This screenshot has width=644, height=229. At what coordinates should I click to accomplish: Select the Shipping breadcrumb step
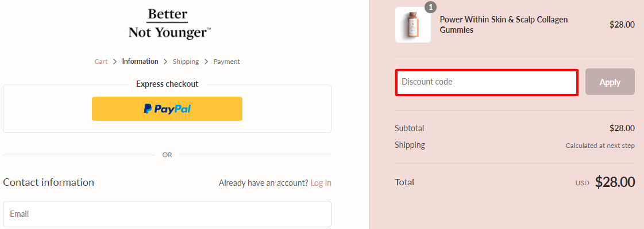tap(186, 62)
